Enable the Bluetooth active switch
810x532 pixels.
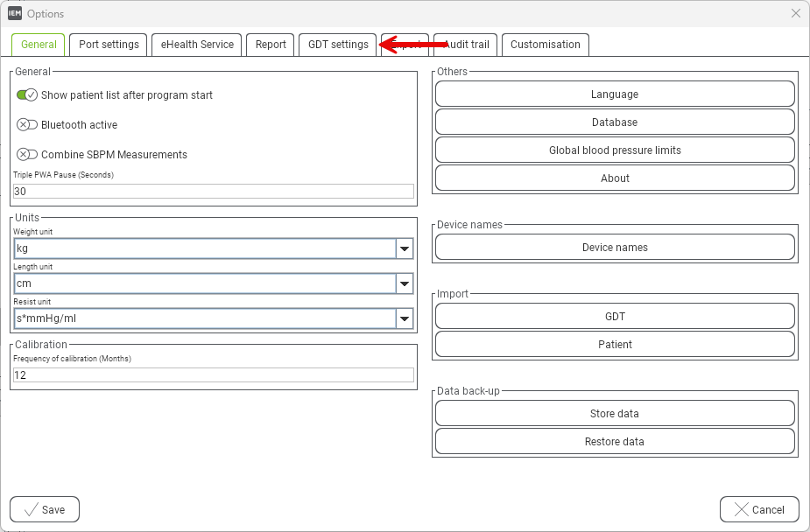[x=27, y=125]
